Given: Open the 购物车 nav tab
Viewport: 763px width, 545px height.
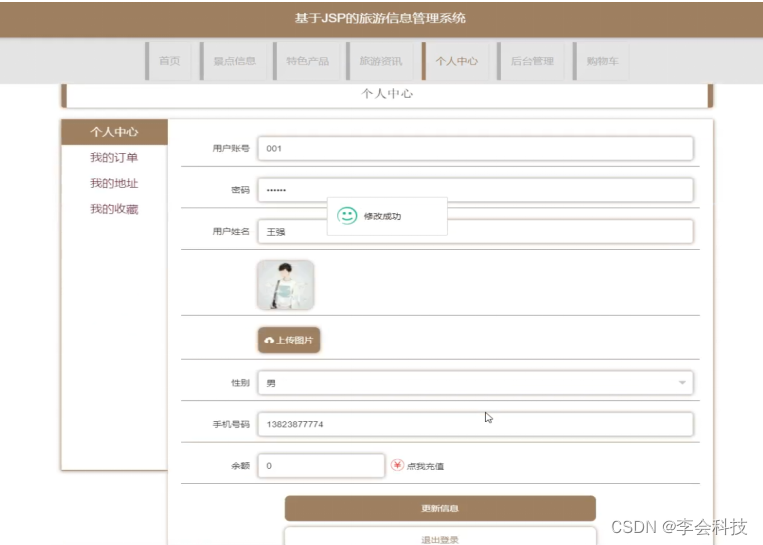Looking at the screenshot, I should point(601,61).
